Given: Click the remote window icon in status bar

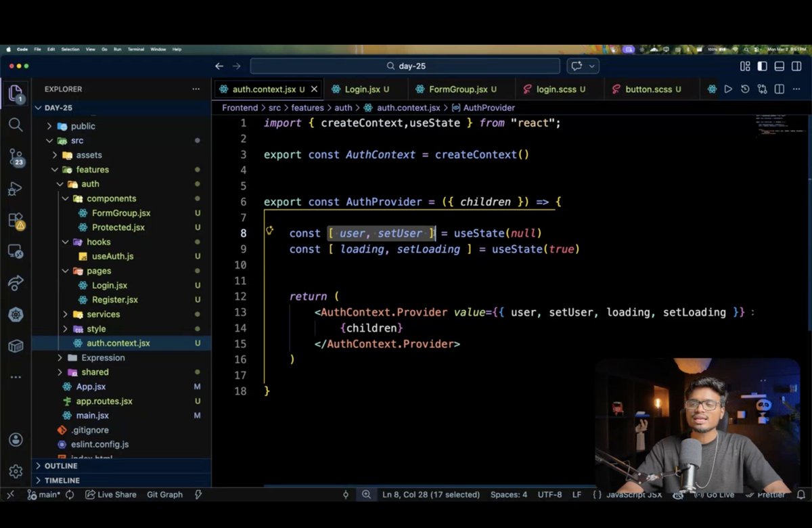Looking at the screenshot, I should click(10, 495).
